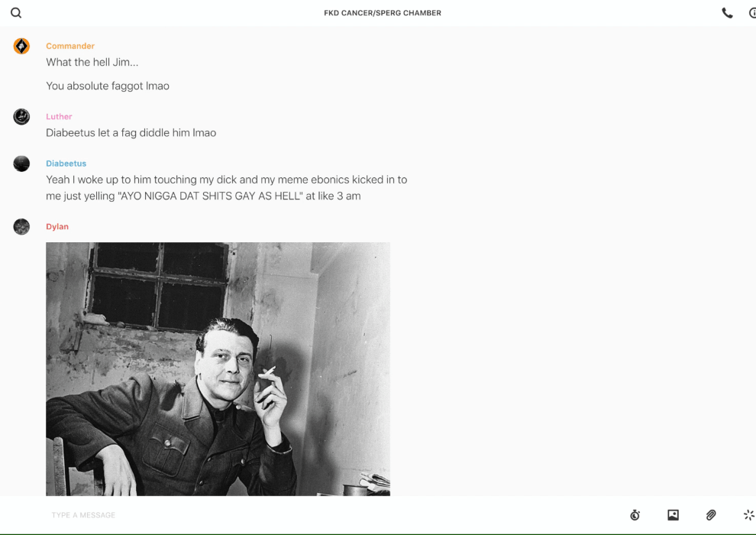
Task: Click the burst icon beside the paperclip
Action: [749, 514]
